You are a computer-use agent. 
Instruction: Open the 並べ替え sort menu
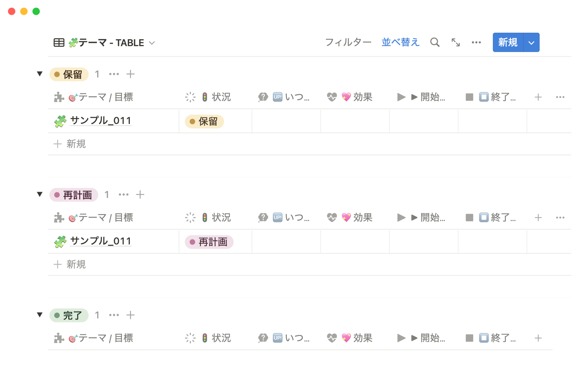pos(400,42)
